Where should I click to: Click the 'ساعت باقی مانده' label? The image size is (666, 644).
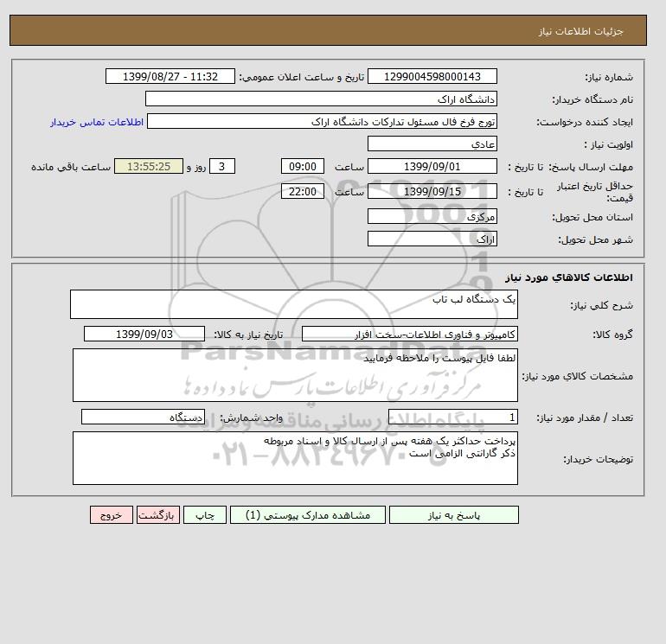[71, 167]
